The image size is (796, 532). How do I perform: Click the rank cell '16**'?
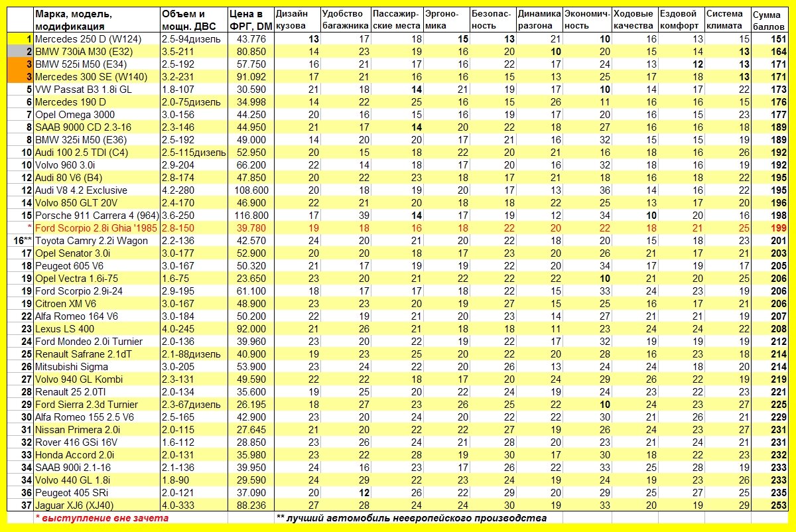point(20,241)
